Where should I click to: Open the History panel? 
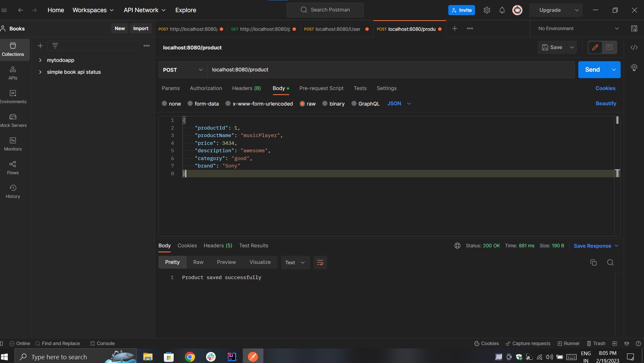[x=13, y=191]
